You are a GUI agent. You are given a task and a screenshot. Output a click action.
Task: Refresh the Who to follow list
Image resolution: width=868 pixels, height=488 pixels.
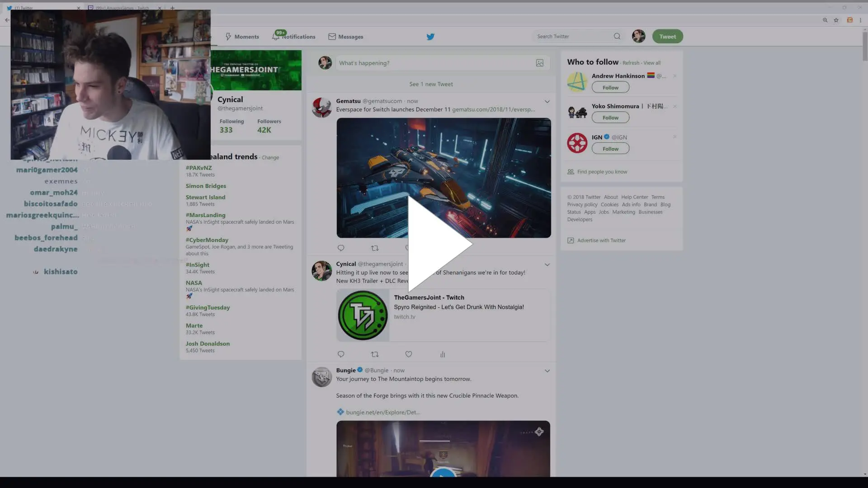631,63
